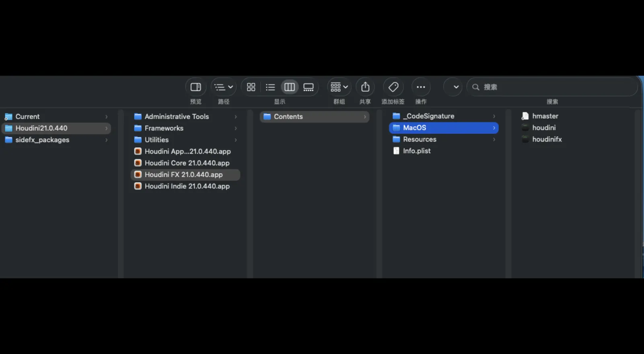
Task: Select the Houdini Indie 21.0.440.app icon
Action: (x=138, y=186)
